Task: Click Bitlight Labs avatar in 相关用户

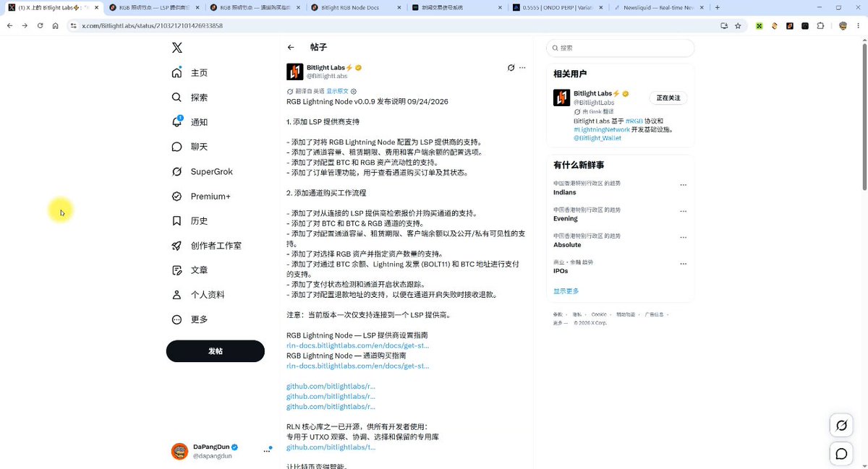Action: coord(562,98)
